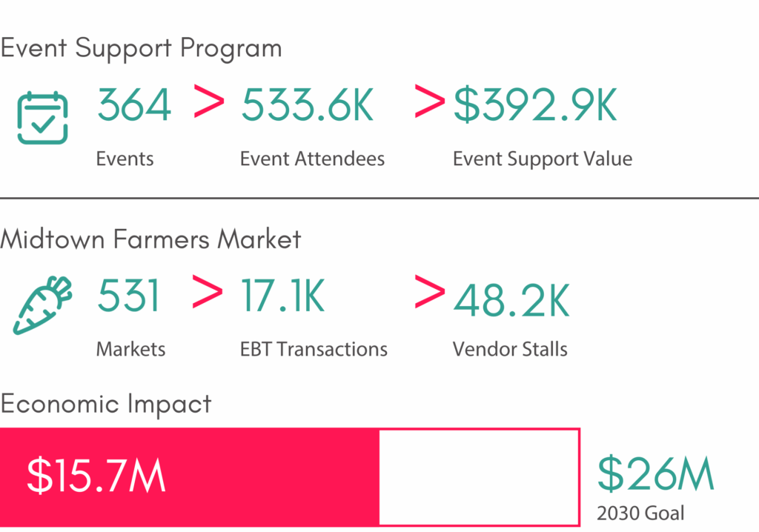Click the EBT Transactions label
Image resolution: width=759 pixels, height=532 pixels.
coord(314,349)
